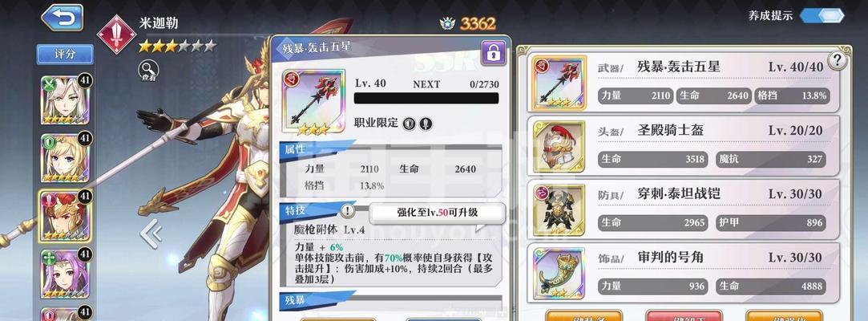The height and width of the screenshot is (321, 868).
Task: Tap the 强化至lv.50可升级 tooltip
Action: tap(437, 213)
